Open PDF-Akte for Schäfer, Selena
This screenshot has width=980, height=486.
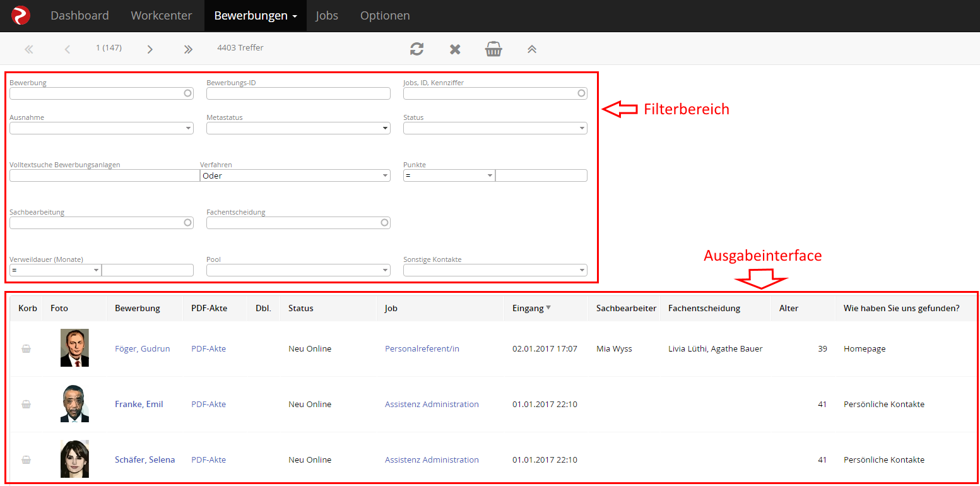pyautogui.click(x=209, y=459)
